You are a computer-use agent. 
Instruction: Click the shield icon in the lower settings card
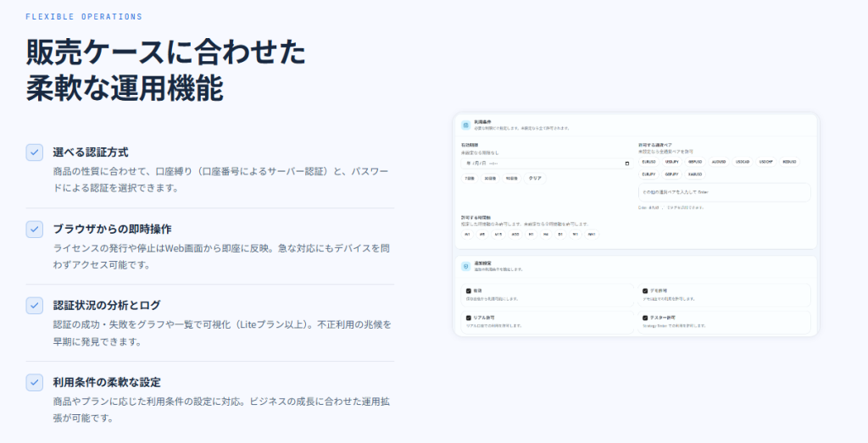click(x=465, y=266)
